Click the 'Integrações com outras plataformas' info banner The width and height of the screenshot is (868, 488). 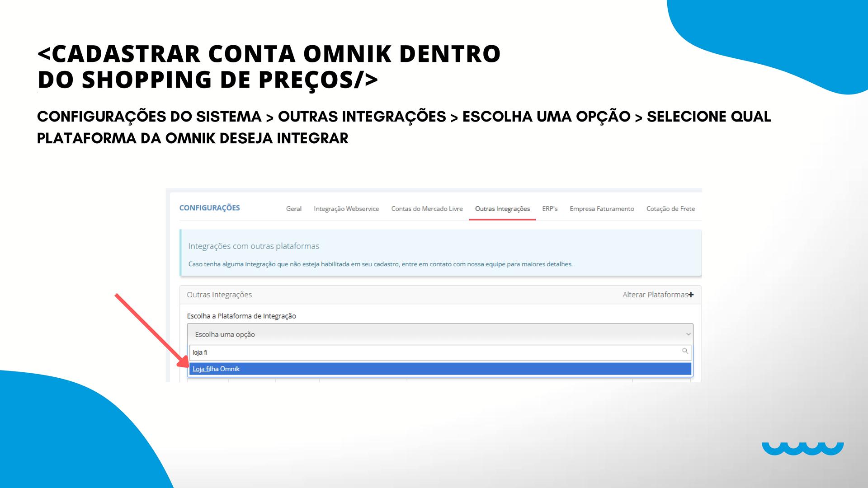tap(440, 253)
